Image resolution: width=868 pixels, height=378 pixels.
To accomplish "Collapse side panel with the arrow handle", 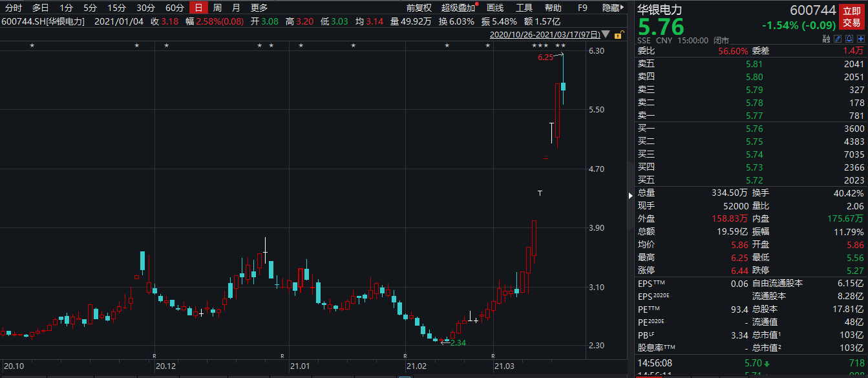I will coord(631,195).
